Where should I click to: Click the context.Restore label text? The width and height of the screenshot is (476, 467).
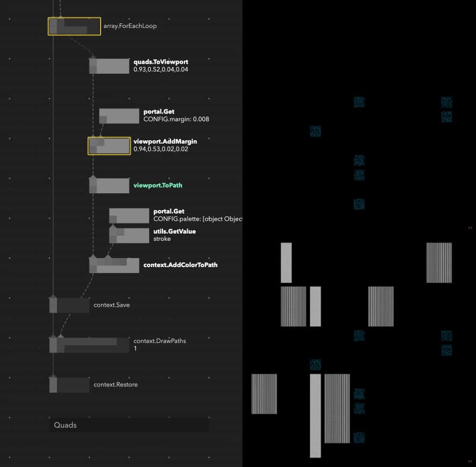116,384
